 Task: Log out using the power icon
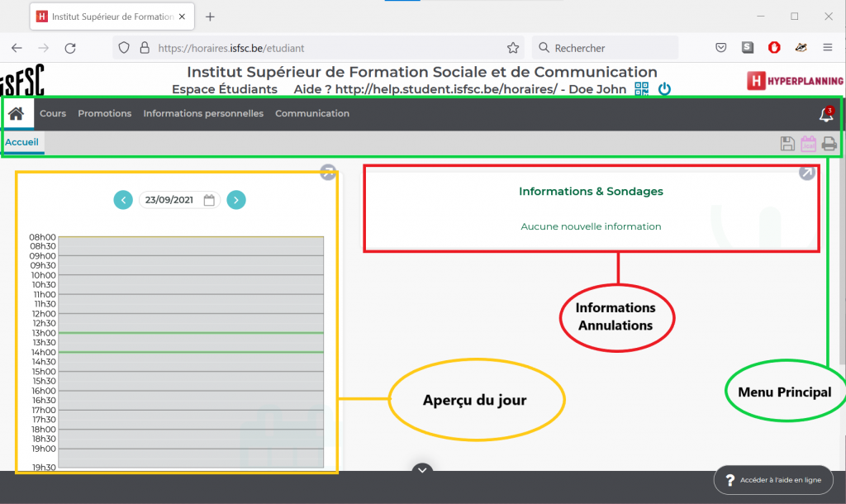click(x=664, y=88)
